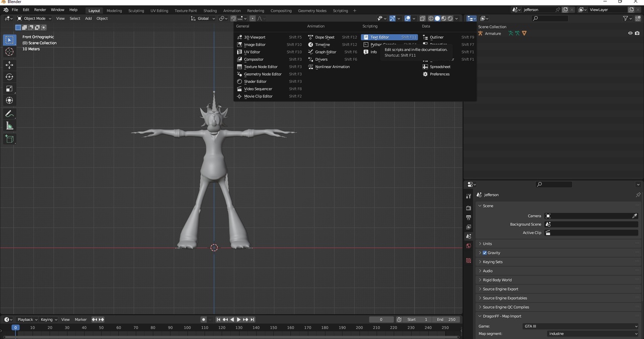Image resolution: width=644 pixels, height=339 pixels.
Task: Enable proportional editing toggle
Action: pos(253,19)
